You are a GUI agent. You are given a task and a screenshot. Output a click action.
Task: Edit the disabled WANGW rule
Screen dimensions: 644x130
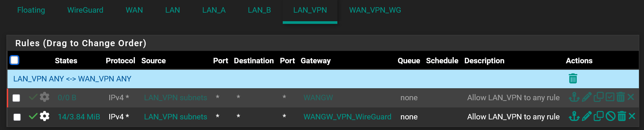pyautogui.click(x=586, y=97)
